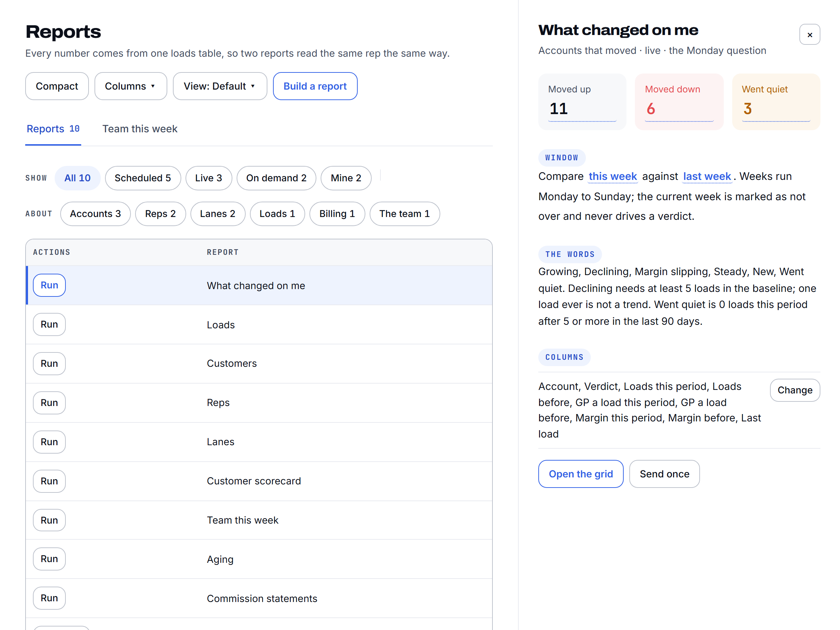Click Build a report

pyautogui.click(x=315, y=86)
